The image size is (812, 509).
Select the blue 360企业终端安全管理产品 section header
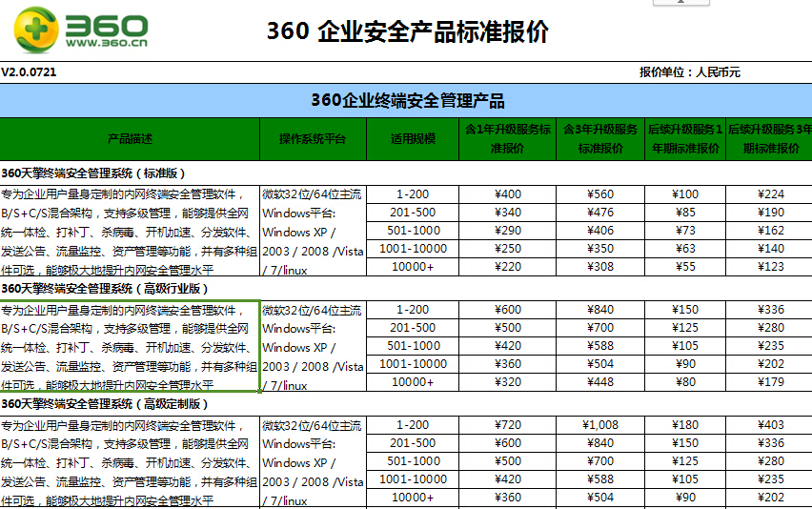(x=407, y=100)
